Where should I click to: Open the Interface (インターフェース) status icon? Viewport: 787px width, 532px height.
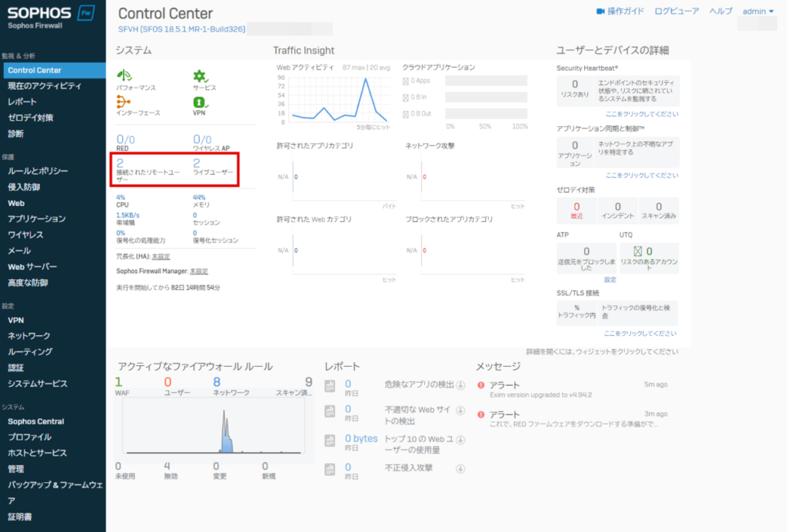click(x=123, y=102)
